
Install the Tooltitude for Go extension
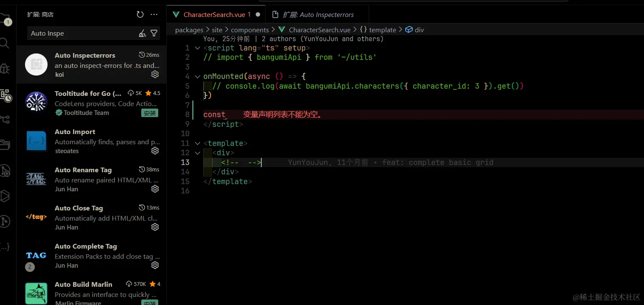[150, 113]
